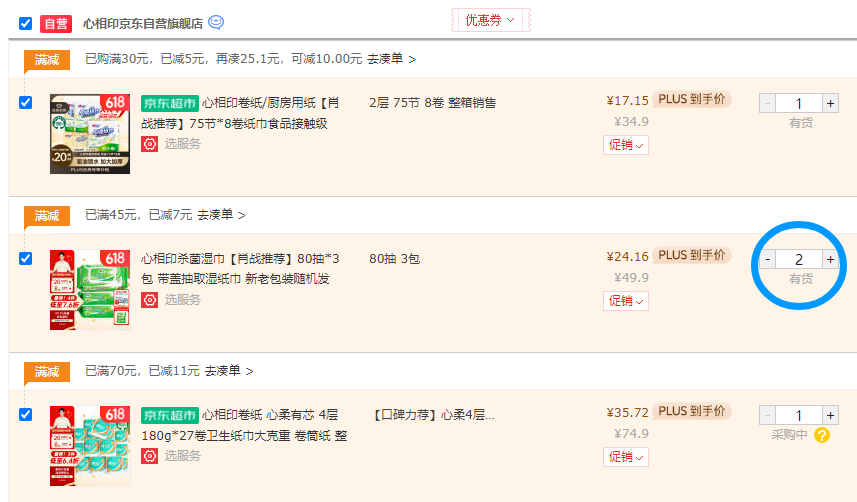Click the red 自营 badge

[x=56, y=24]
